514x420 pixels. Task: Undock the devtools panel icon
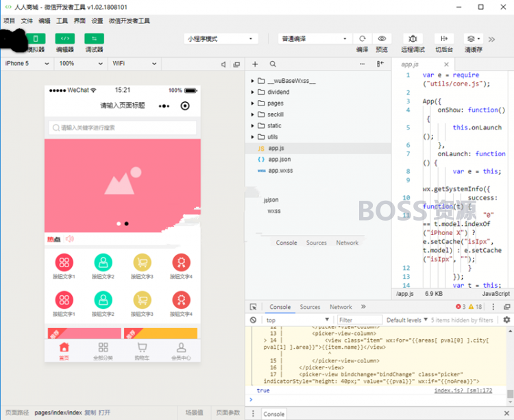[506, 307]
